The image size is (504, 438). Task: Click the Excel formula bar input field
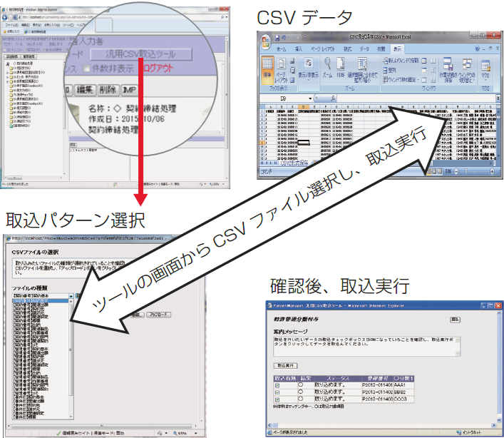[x=416, y=98]
